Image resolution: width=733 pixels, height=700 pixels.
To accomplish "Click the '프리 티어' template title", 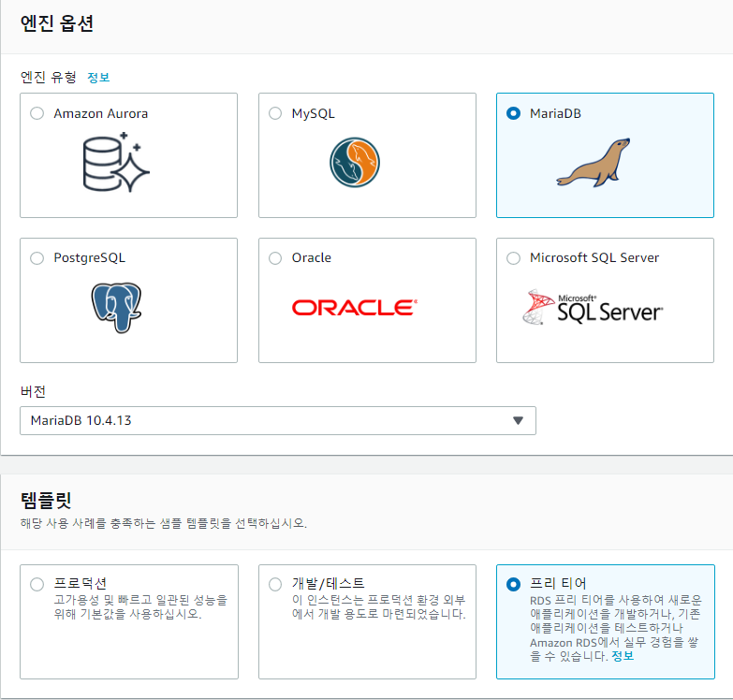I will 558,583.
